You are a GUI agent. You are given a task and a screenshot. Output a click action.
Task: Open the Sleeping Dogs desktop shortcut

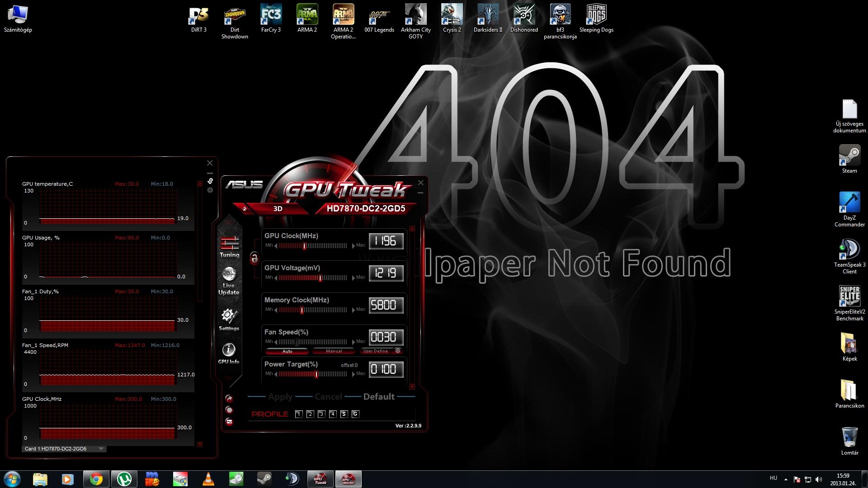coord(596,19)
